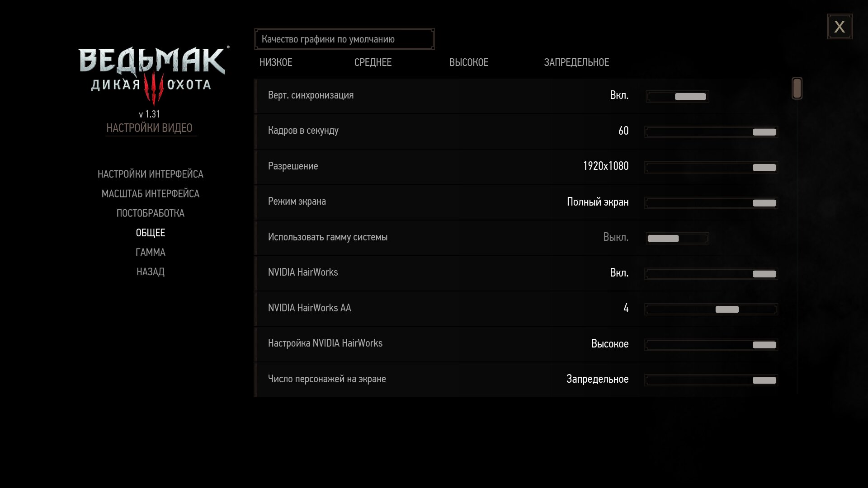Click the settings list scrollbar handle

(797, 88)
